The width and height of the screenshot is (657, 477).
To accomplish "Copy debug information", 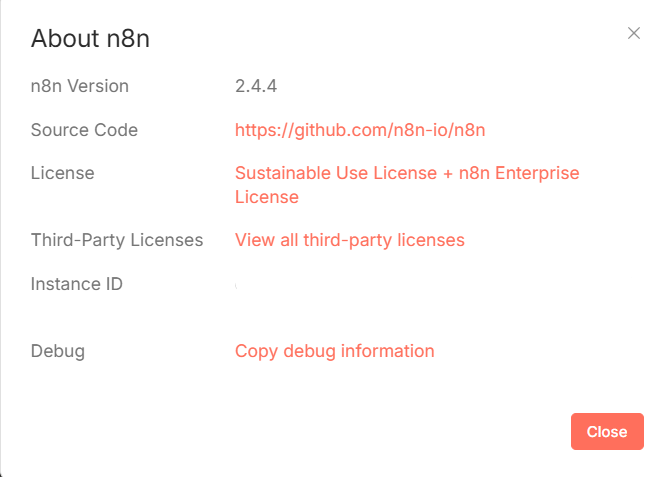I will [334, 351].
